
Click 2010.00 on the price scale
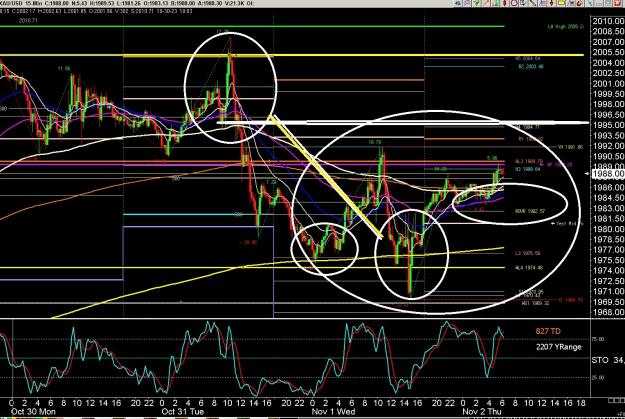tap(608, 21)
